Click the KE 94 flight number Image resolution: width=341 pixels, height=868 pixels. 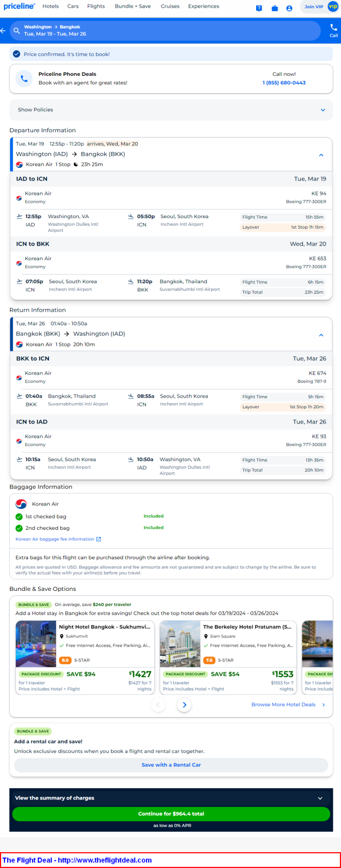pos(319,193)
